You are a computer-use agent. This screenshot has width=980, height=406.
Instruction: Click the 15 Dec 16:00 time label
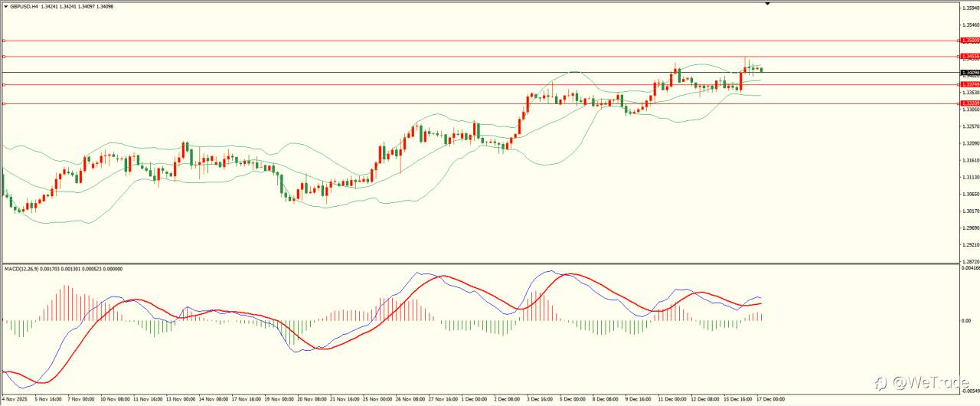[739, 399]
